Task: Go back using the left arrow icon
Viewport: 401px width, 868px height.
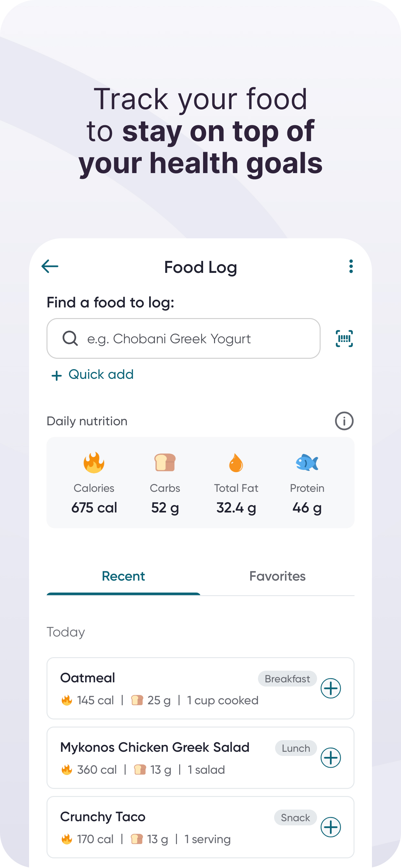Action: coord(50,266)
